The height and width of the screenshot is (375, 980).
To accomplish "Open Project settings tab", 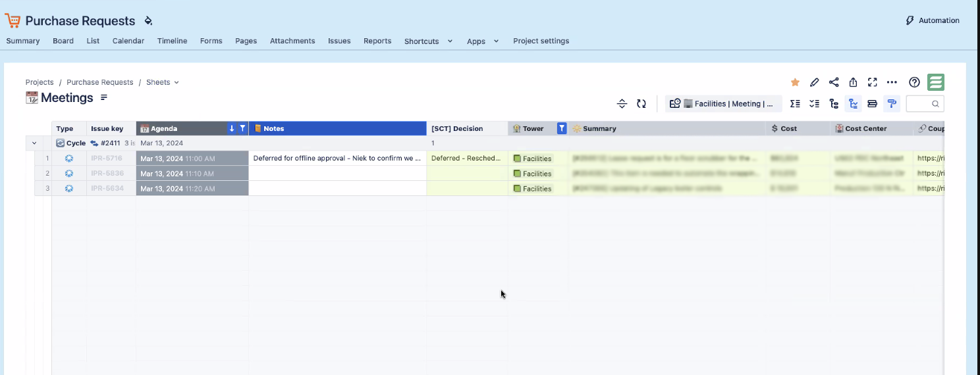I will 541,41.
